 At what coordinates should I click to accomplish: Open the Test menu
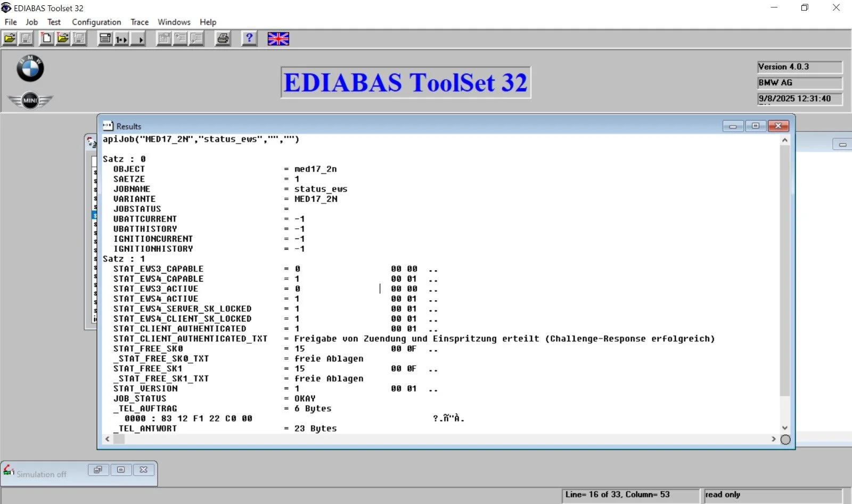pos(54,22)
